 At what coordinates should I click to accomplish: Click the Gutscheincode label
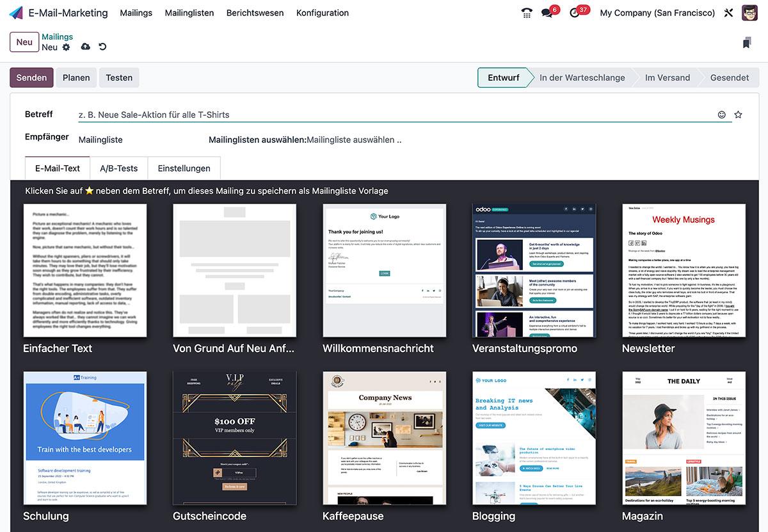[x=209, y=516]
